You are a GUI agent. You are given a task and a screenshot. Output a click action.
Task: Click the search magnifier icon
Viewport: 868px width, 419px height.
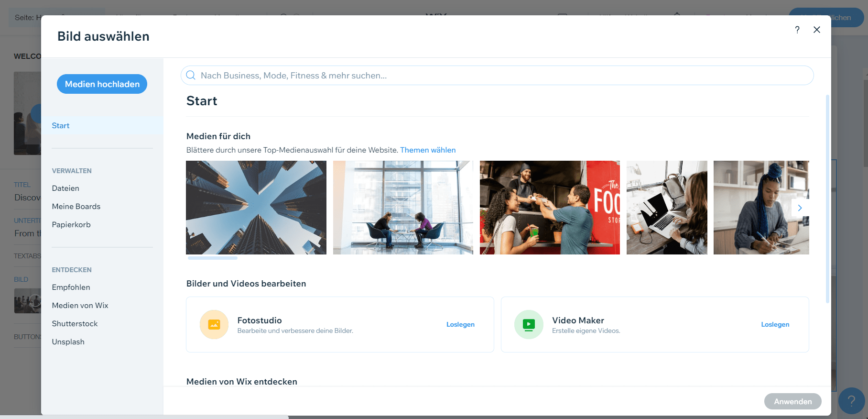pyautogui.click(x=191, y=75)
